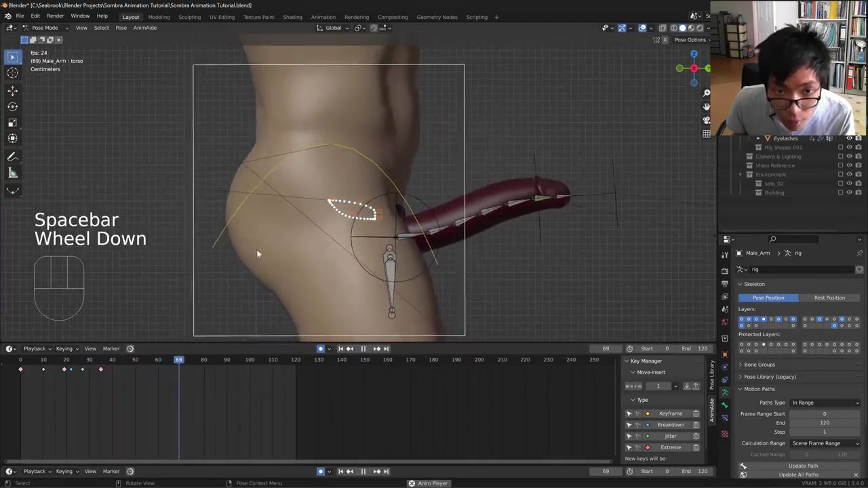Select the Measure tool
868x488 pixels.
point(12,174)
